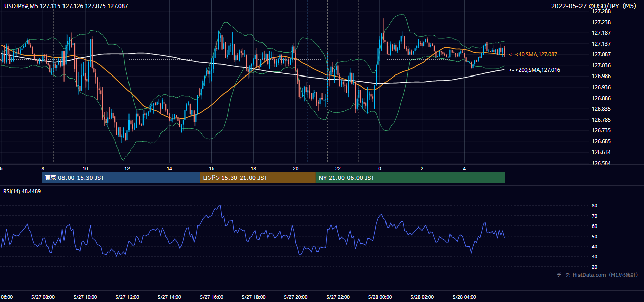Viewport: 644px width, 302px height.
Task: Click the RSI 30 level label
Action: [x=594, y=257]
